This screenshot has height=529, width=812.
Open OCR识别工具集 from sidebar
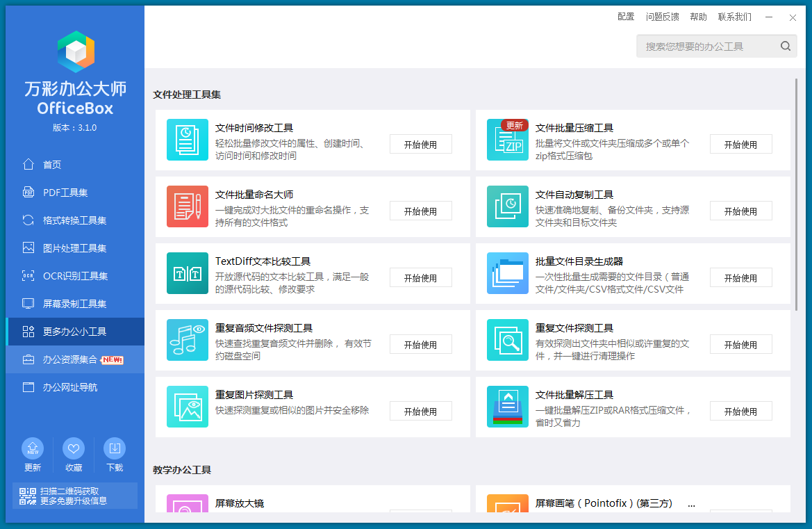75,276
